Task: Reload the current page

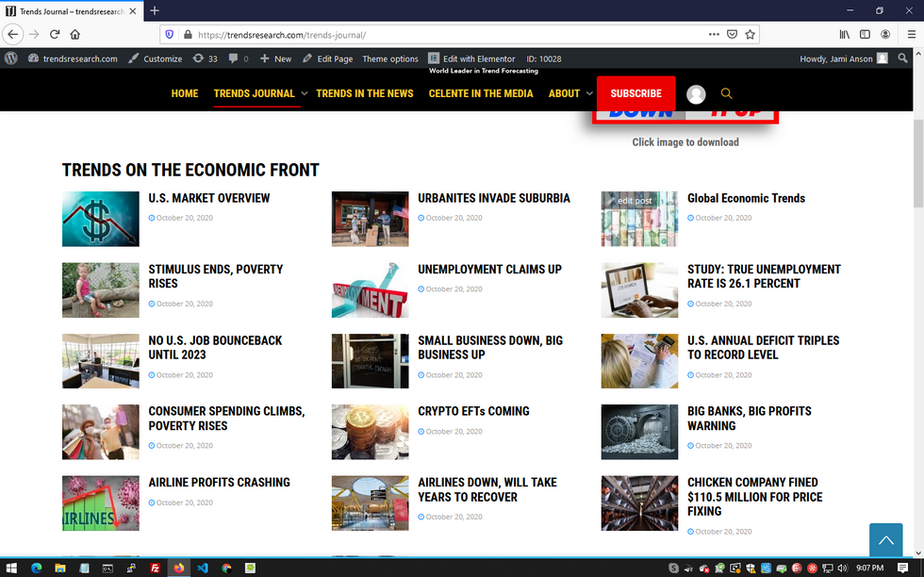Action: (55, 34)
